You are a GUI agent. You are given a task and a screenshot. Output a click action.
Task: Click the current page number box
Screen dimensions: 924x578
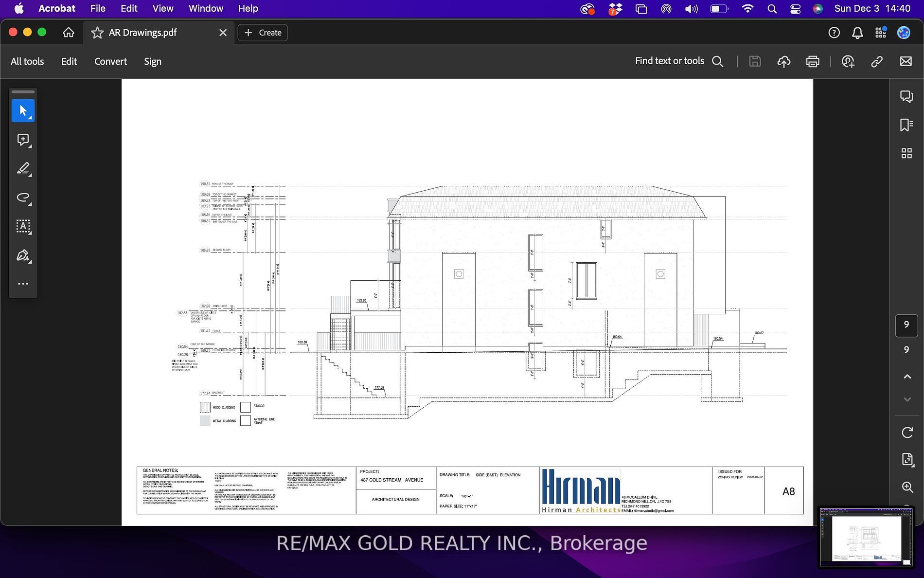(x=906, y=325)
